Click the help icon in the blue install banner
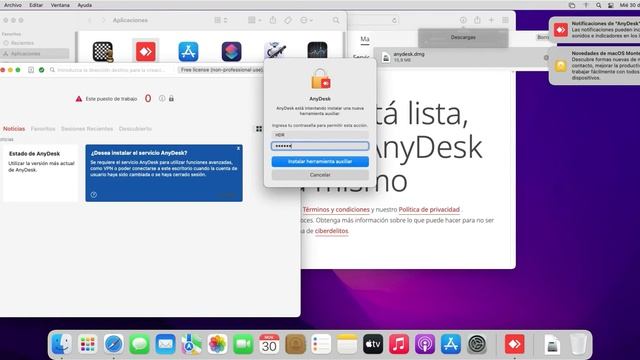 pos(93,195)
